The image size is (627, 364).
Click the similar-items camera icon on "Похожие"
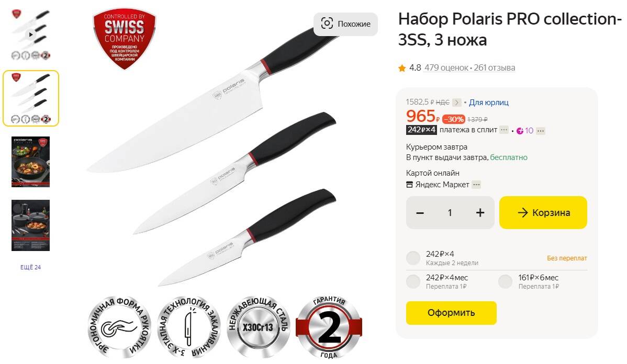327,24
